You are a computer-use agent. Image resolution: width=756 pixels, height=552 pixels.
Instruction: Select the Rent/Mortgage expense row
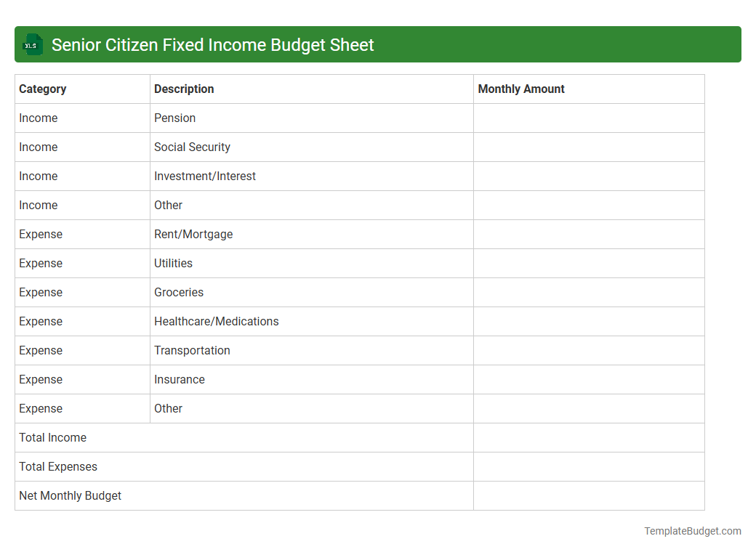(x=193, y=234)
